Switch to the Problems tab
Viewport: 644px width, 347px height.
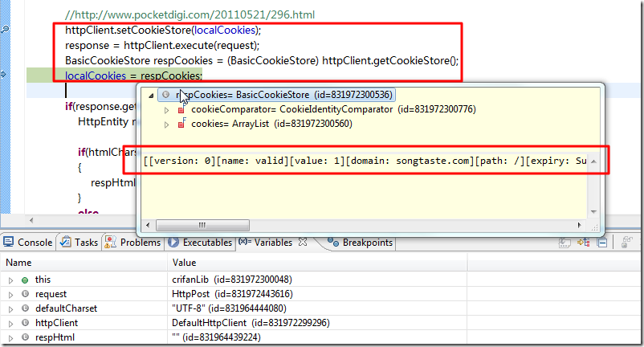(x=132, y=243)
